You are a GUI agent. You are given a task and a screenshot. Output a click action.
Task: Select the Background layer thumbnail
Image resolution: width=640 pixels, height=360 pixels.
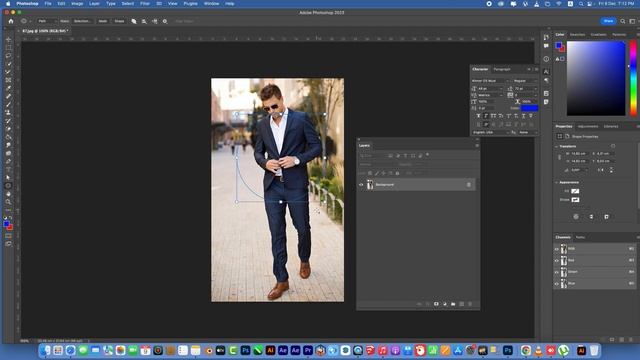(370, 185)
